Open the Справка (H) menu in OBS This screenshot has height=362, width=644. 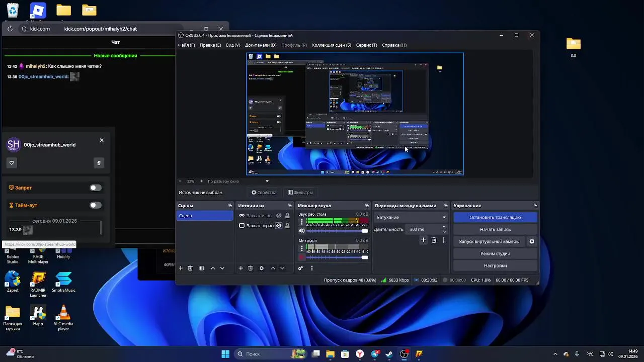[394, 45]
